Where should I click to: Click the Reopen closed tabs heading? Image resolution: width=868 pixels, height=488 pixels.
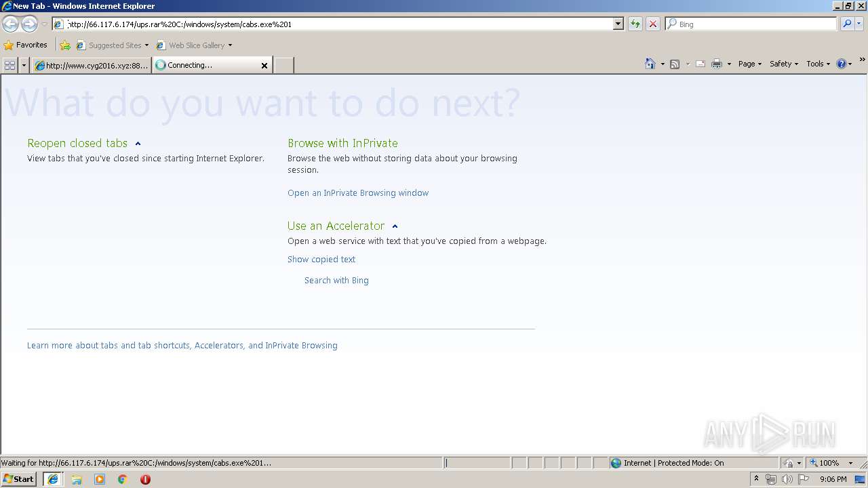click(x=77, y=144)
